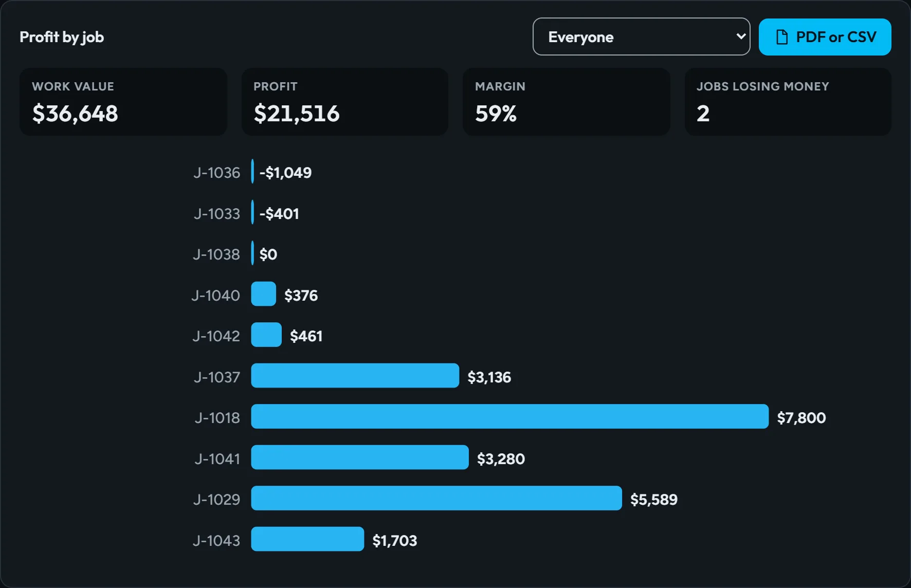The image size is (911, 588).
Task: Click the Profit by job heading
Action: [62, 37]
